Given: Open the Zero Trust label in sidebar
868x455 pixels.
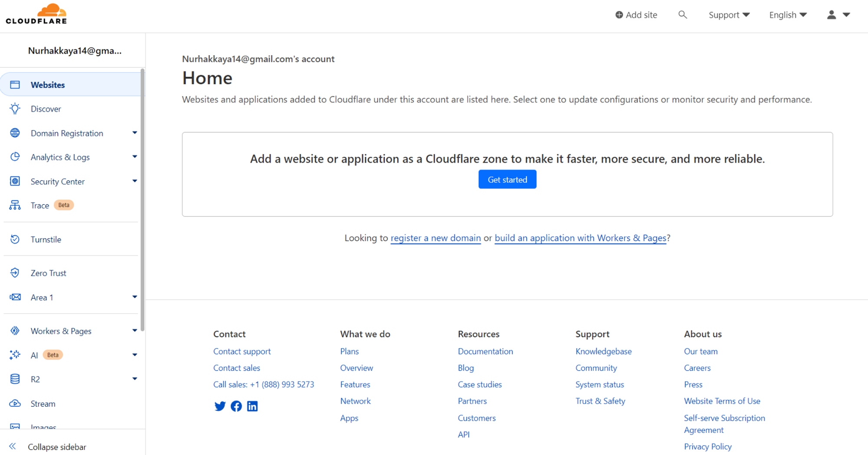Looking at the screenshot, I should point(48,273).
